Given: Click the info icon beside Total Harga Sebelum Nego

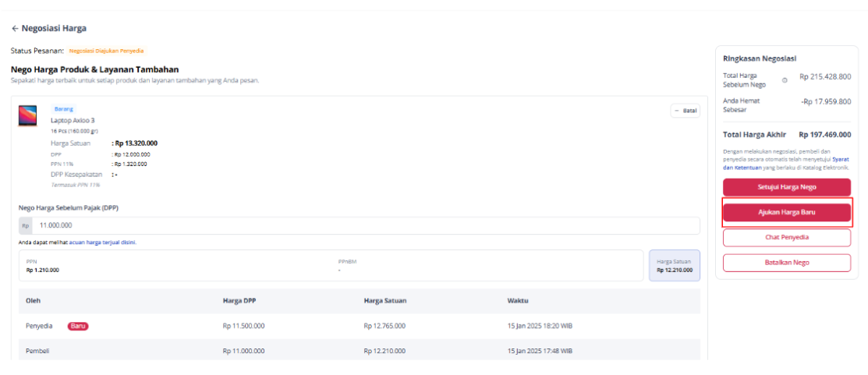Looking at the screenshot, I should click(x=785, y=80).
